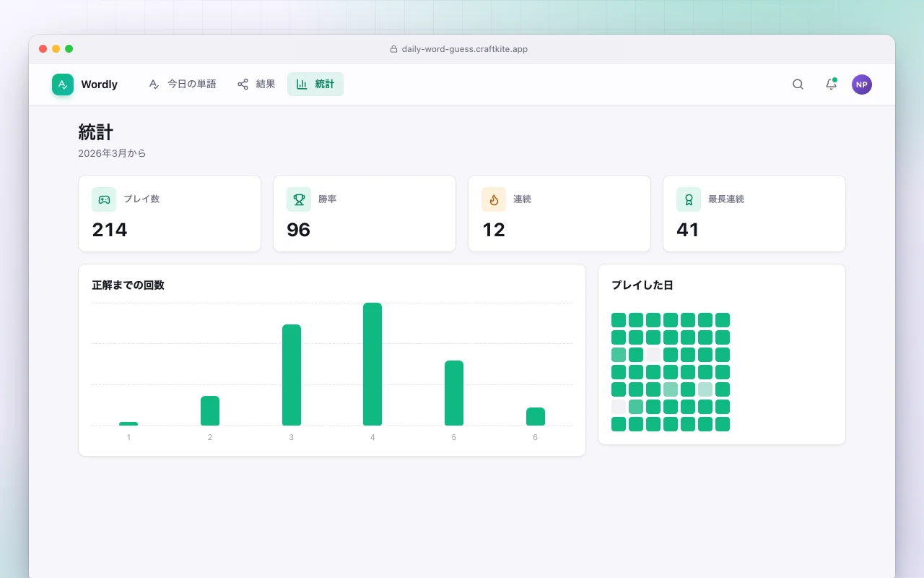Select the bar for 4 guesses

[372, 364]
